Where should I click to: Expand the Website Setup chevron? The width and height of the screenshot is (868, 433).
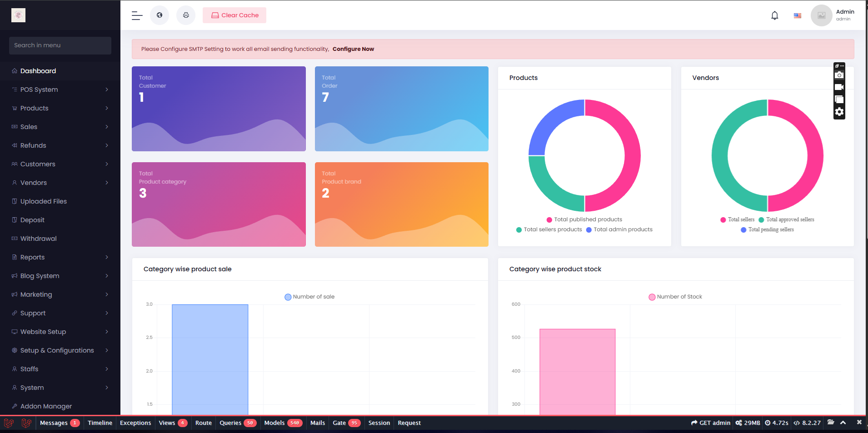coord(107,332)
